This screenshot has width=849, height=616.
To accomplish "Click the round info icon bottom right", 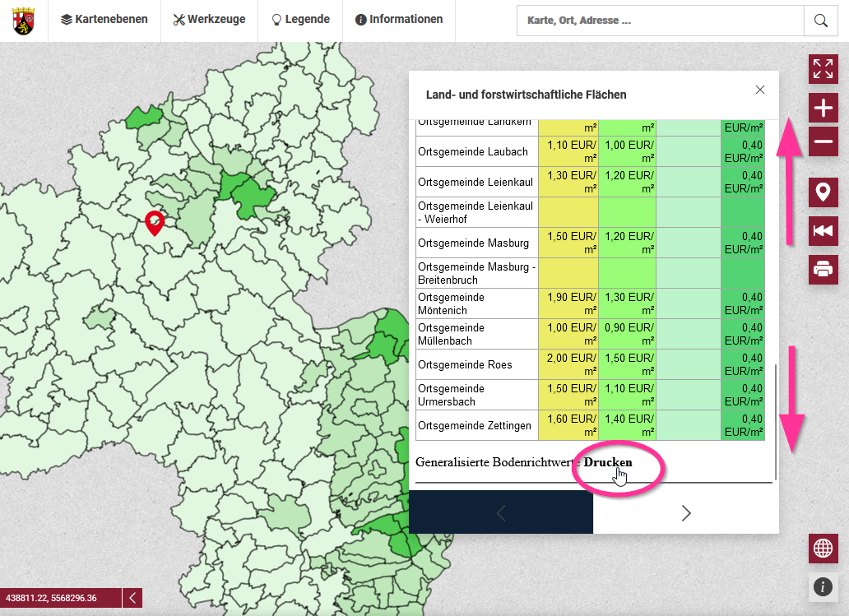I will click(x=823, y=586).
